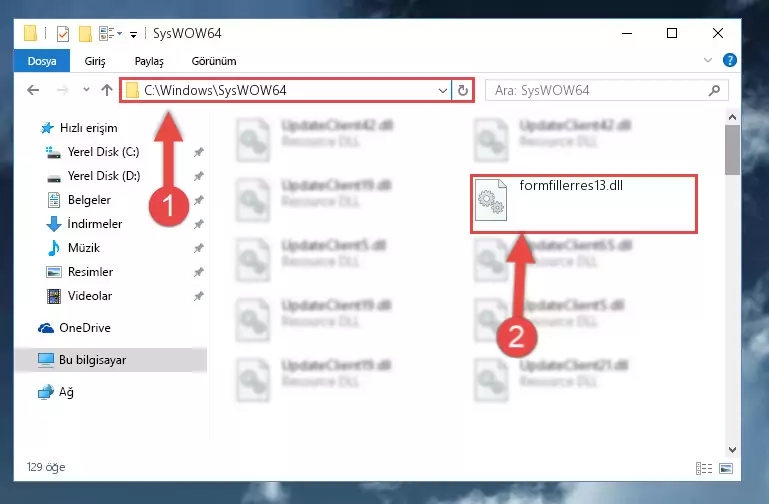Maximize the SysWOW64 window
The width and height of the screenshot is (769, 504).
(x=672, y=33)
